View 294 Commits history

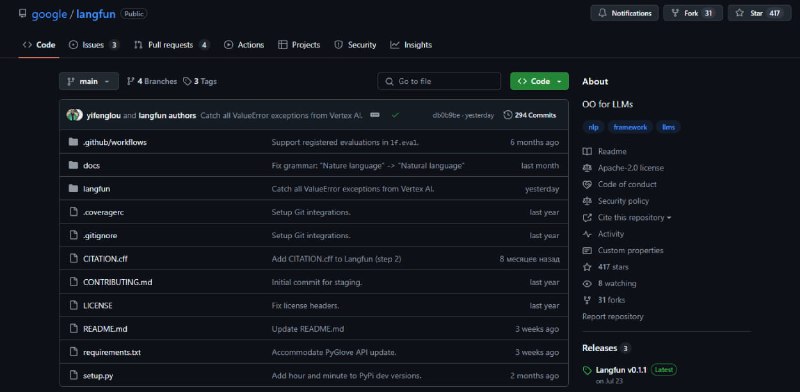(530, 115)
